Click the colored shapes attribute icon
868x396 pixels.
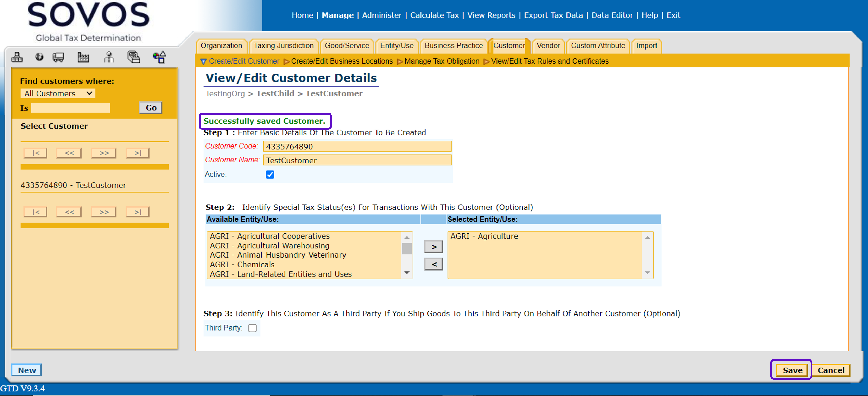[159, 57]
